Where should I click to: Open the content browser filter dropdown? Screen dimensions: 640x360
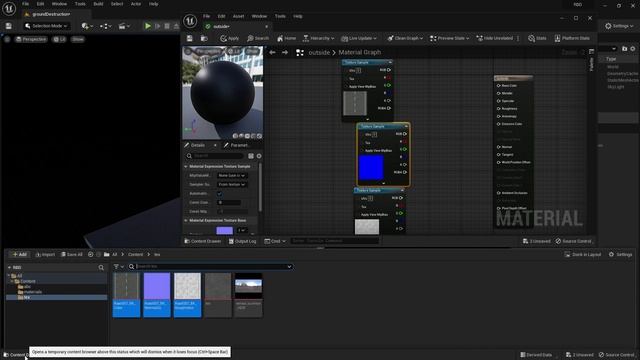coord(119,267)
